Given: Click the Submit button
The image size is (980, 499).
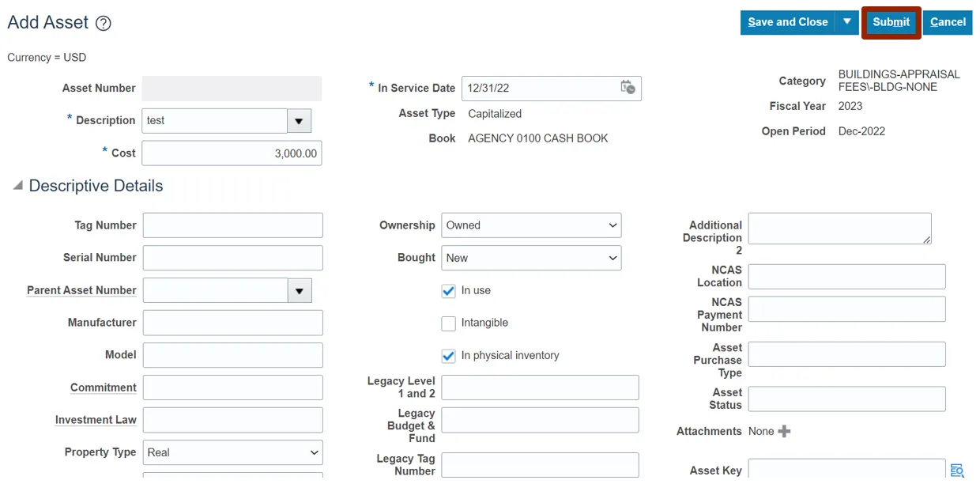Looking at the screenshot, I should click(891, 22).
